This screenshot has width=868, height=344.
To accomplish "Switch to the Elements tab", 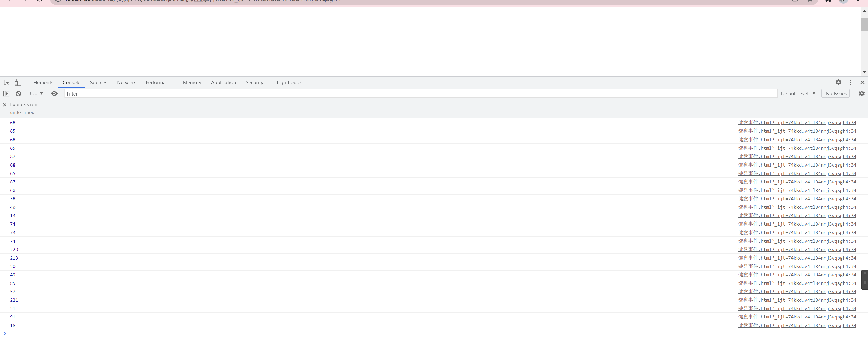I will (x=43, y=82).
